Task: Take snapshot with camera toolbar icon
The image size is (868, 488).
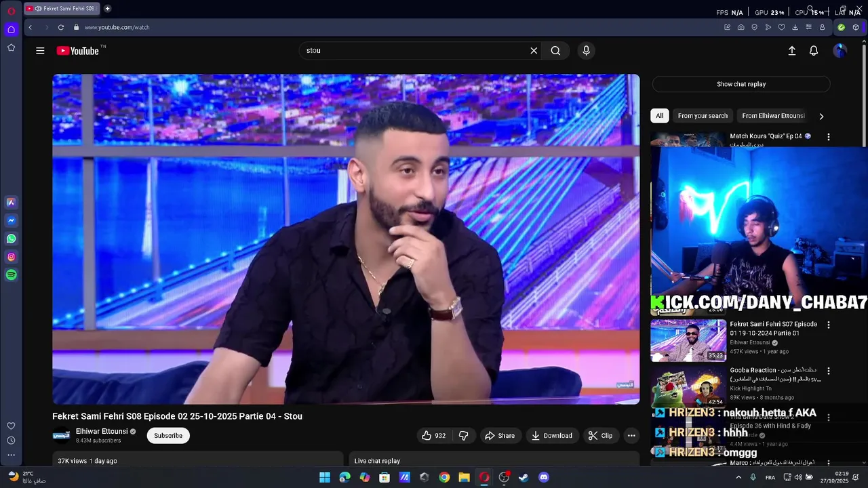Action: click(741, 27)
